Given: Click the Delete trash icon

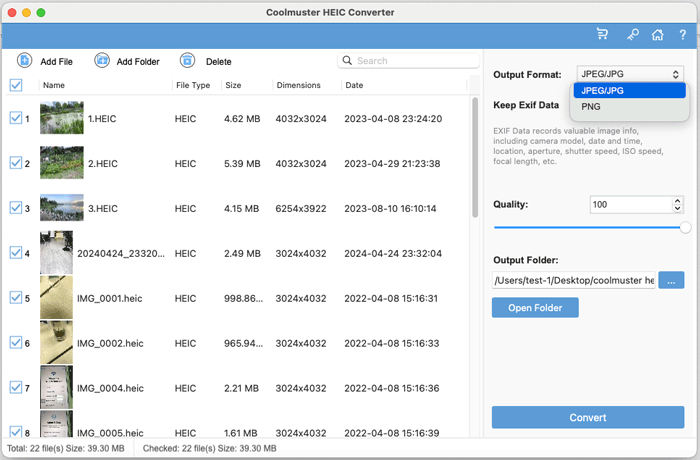Looking at the screenshot, I should [188, 60].
